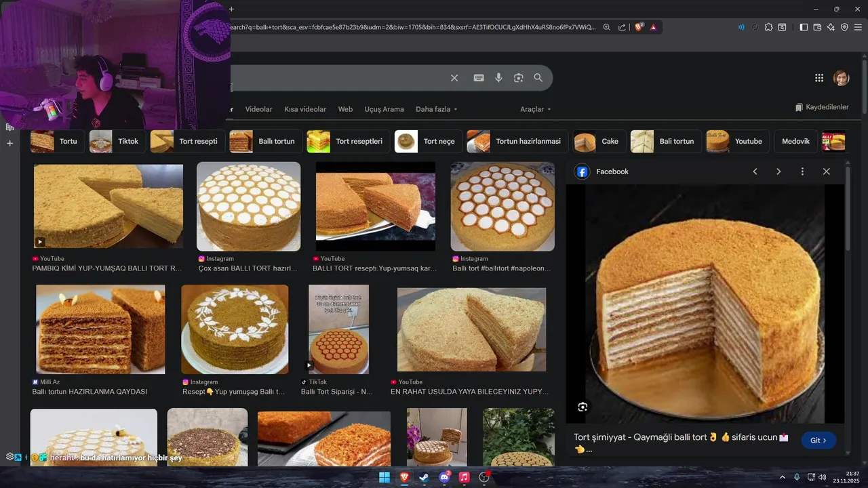The width and height of the screenshot is (868, 488).
Task: Open the zoom magnifier in the address bar
Action: (606, 27)
